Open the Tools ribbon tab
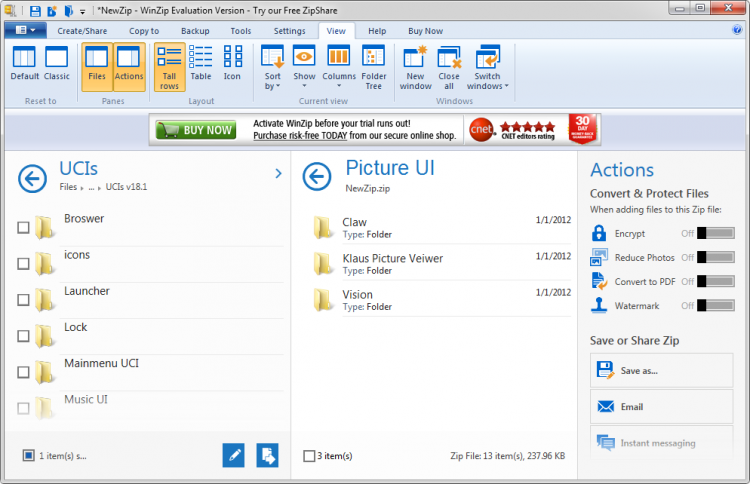 click(x=241, y=31)
